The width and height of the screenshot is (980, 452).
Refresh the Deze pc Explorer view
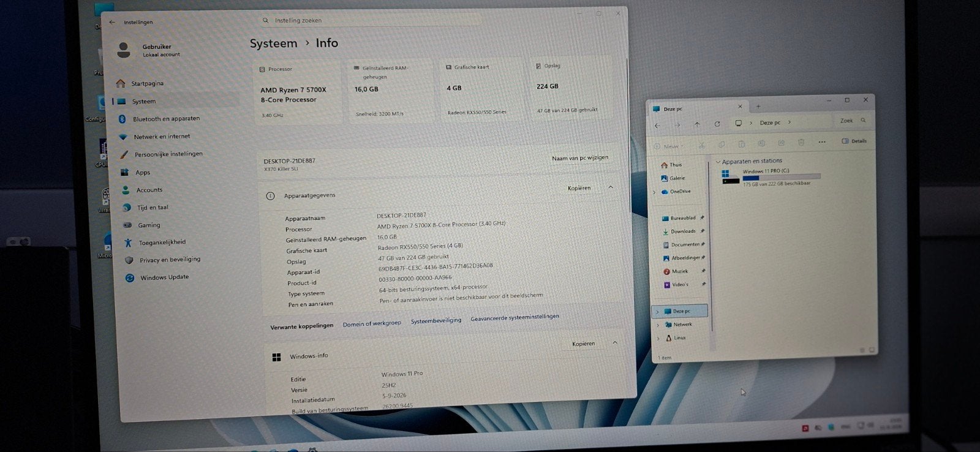pos(717,124)
